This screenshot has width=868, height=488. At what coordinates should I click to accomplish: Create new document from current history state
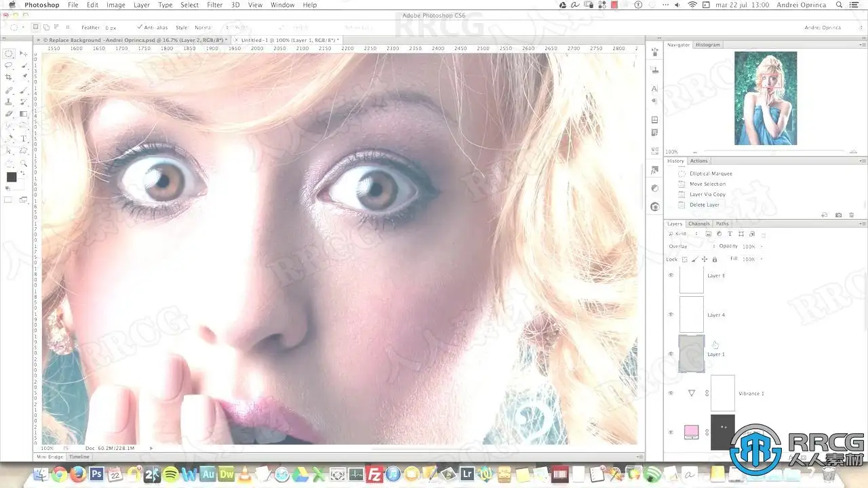[825, 215]
